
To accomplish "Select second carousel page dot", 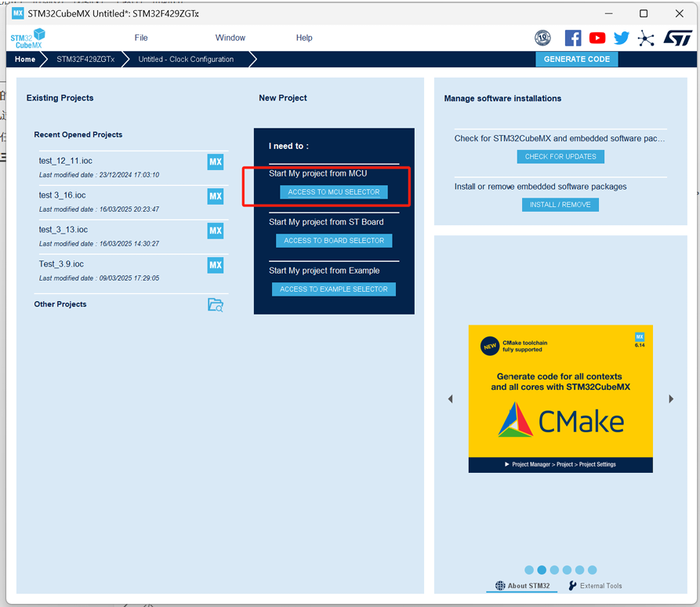I will (x=542, y=570).
